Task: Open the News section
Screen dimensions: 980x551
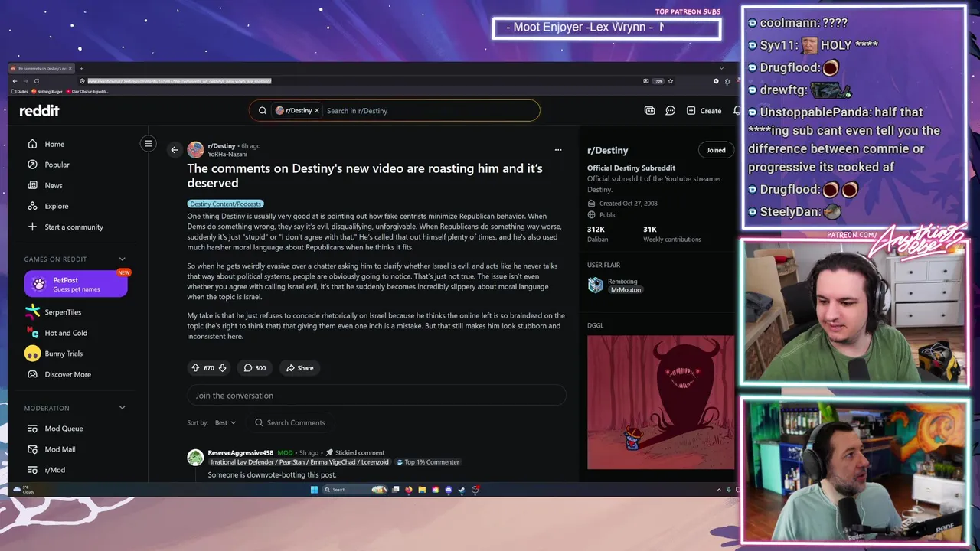Action: (x=45, y=185)
